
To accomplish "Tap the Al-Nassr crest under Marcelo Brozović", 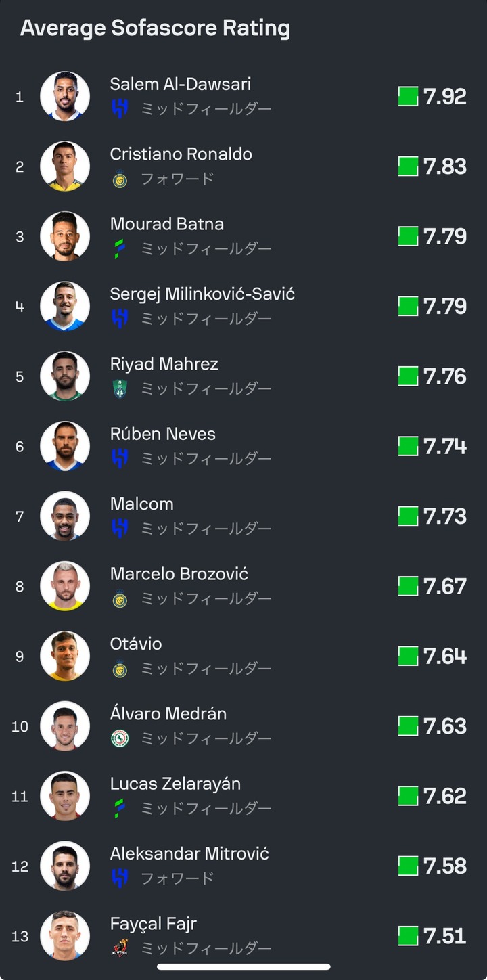I will [120, 598].
